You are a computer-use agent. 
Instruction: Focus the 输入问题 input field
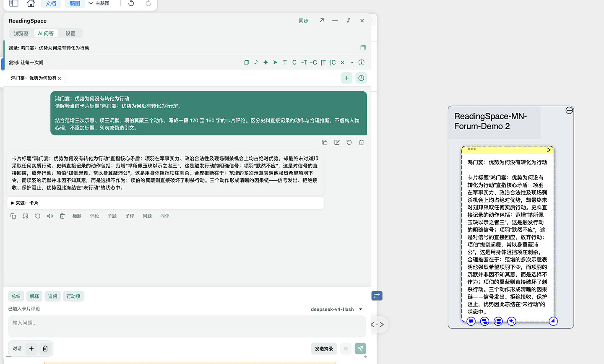[187, 326]
